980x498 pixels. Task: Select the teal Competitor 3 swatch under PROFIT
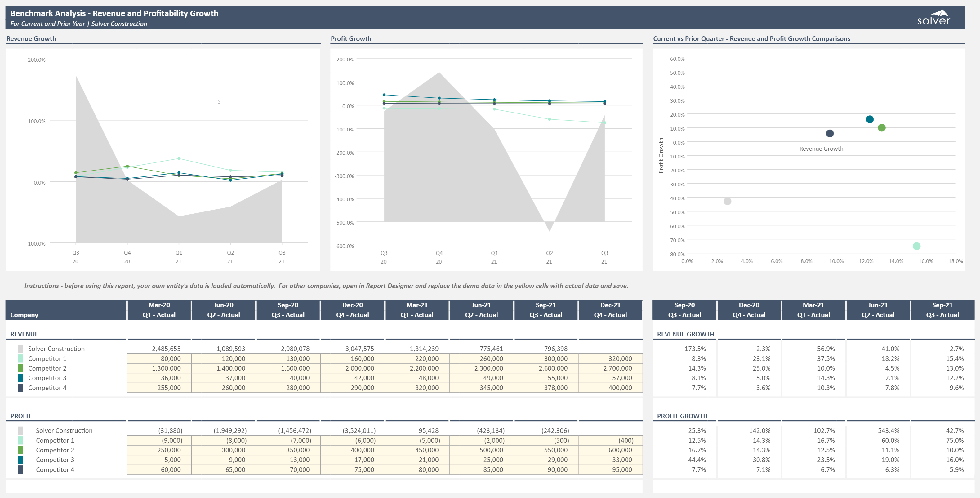click(20, 460)
